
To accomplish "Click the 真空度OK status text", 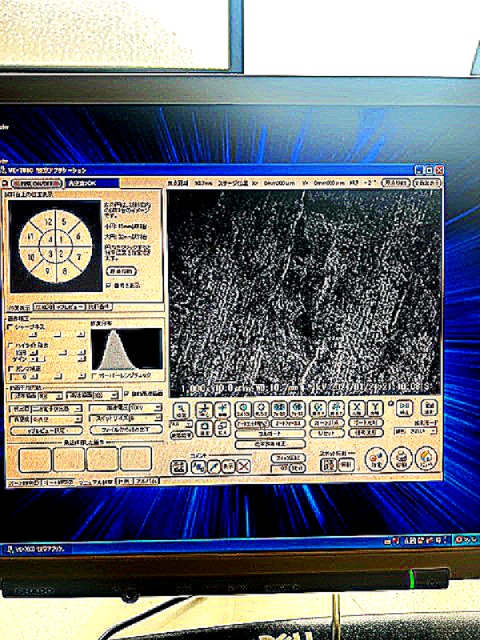I will [x=82, y=183].
